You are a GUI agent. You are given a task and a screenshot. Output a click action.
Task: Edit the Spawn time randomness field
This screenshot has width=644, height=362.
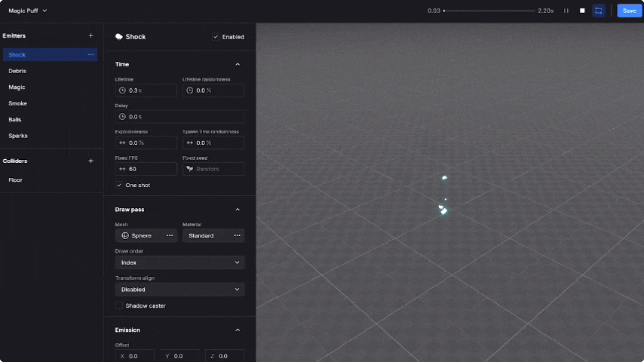[x=213, y=143]
